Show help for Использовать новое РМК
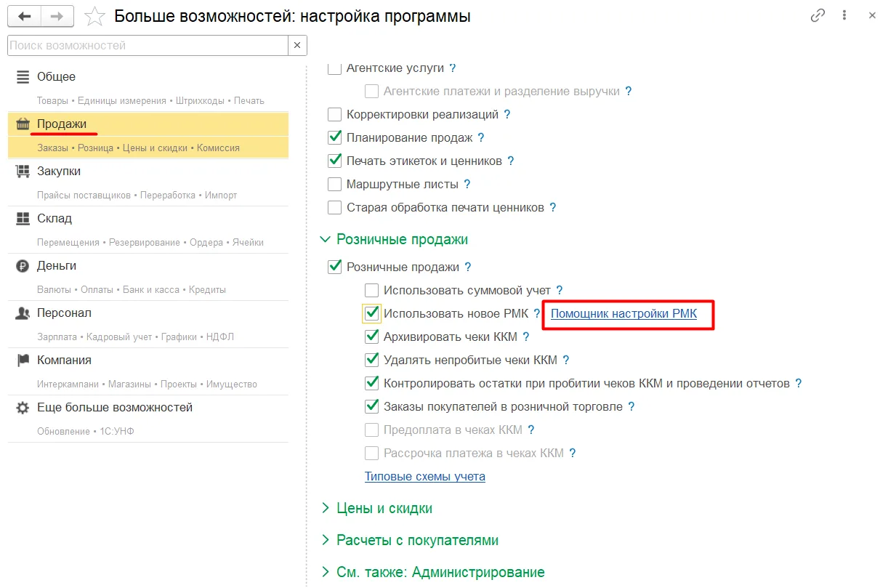The width and height of the screenshot is (888, 588). (537, 313)
